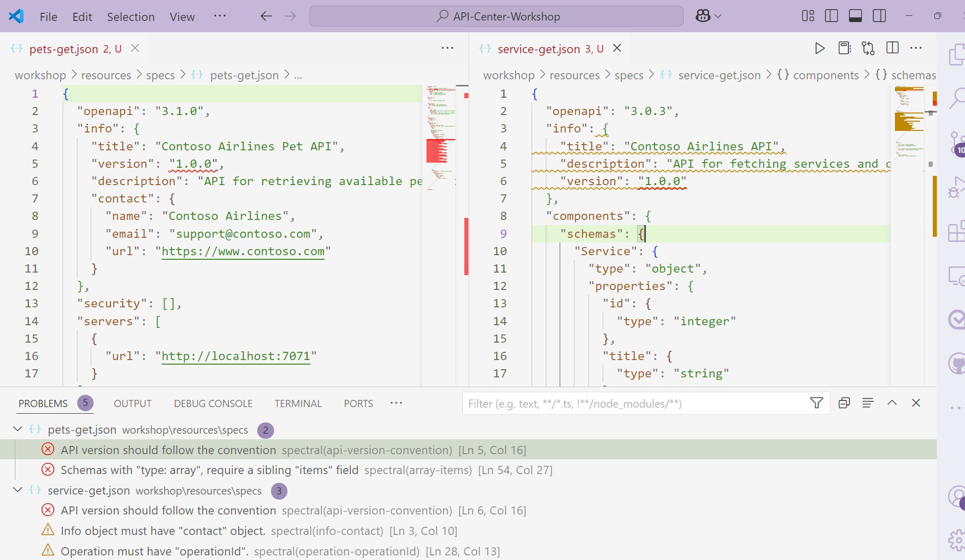Select the TERMINAL panel tab

click(298, 404)
